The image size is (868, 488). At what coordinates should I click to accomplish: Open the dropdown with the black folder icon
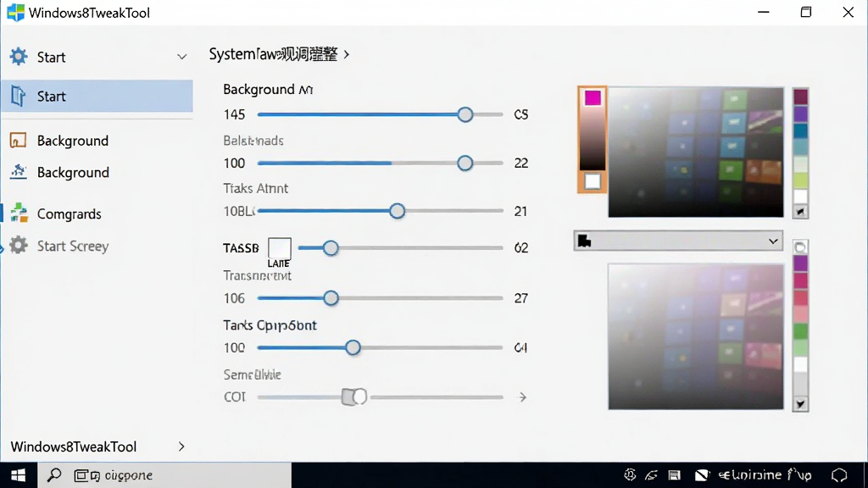[x=678, y=241]
